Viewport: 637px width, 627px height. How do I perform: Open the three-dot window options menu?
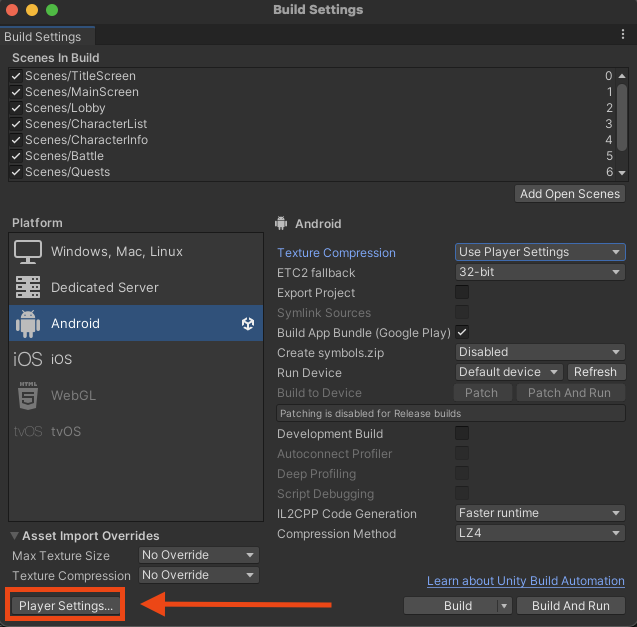click(x=623, y=34)
